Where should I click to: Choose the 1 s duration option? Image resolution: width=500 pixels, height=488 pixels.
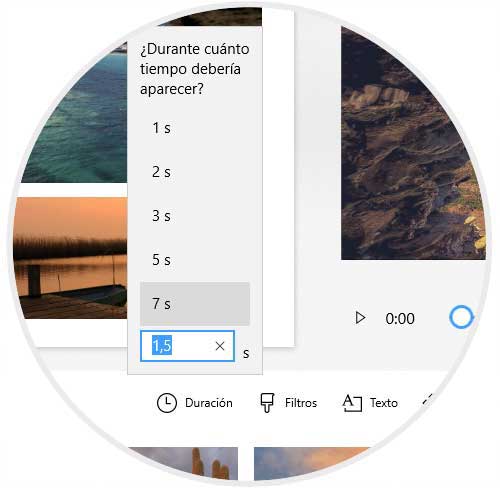(x=195, y=128)
